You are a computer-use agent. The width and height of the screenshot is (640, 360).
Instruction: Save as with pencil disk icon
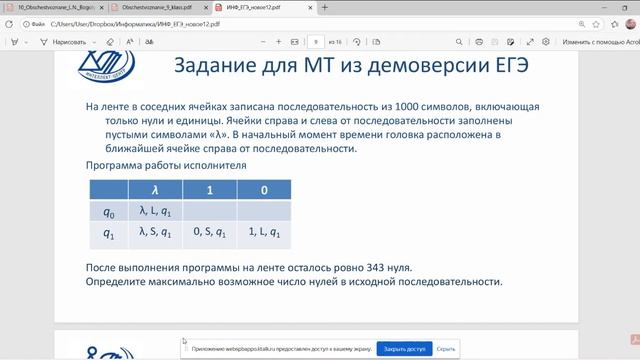510,42
